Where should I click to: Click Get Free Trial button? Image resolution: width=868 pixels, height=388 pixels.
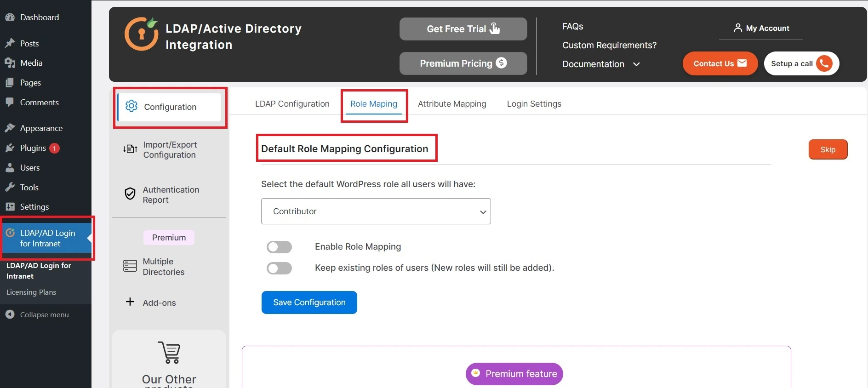[463, 29]
